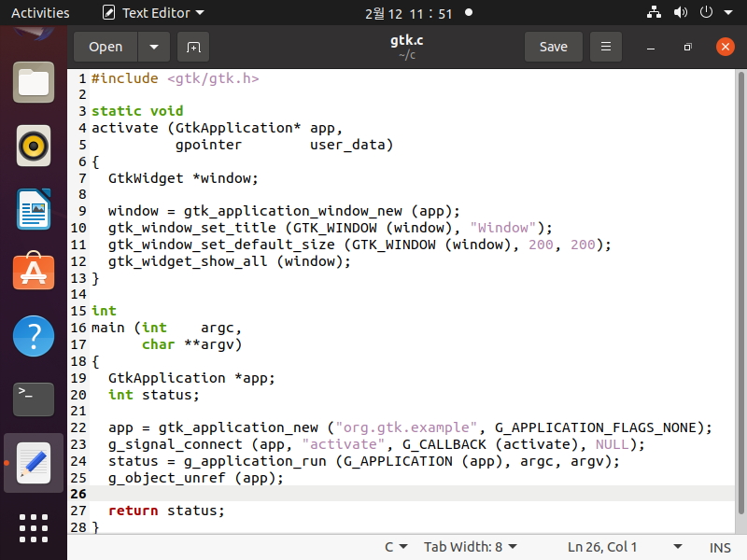Toggle the INS insert mode indicator
Screen dimensions: 747x560
tap(720, 548)
